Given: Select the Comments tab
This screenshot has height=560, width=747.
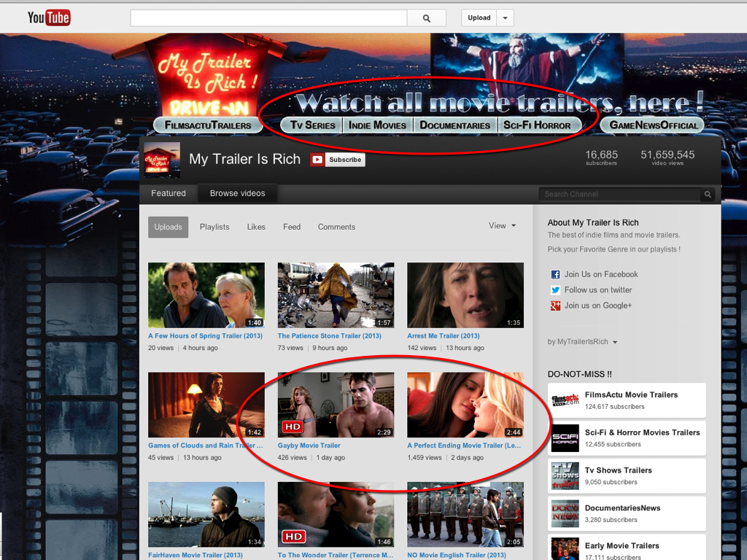Looking at the screenshot, I should 336,227.
